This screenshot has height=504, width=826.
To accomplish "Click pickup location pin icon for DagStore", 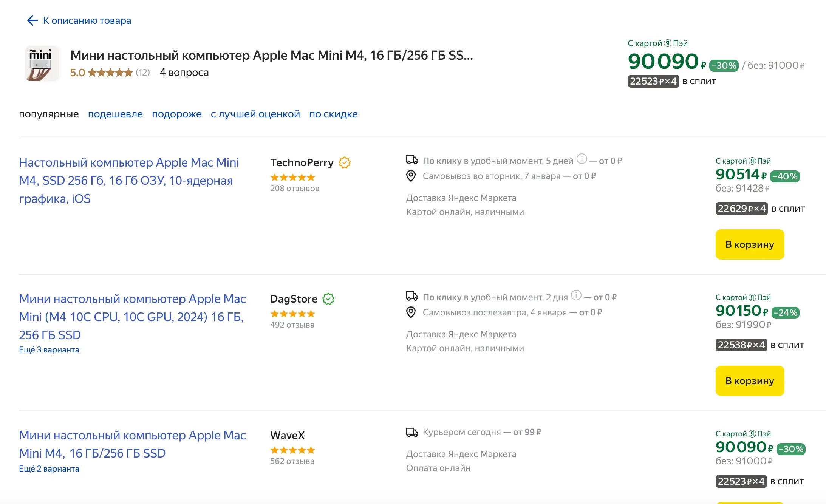I will [x=411, y=312].
